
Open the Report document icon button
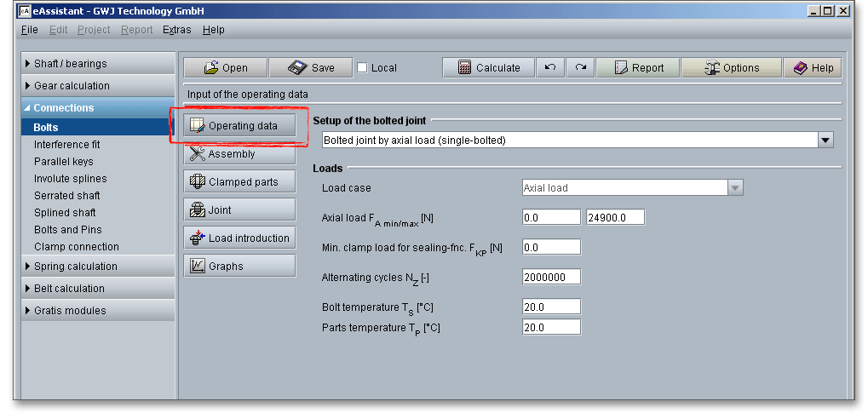click(x=639, y=68)
